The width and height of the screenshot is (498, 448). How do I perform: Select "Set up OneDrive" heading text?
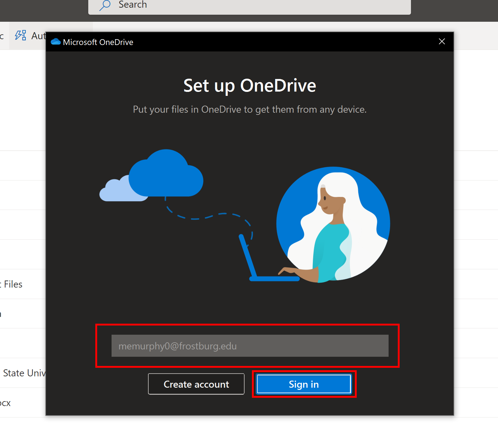(x=250, y=85)
